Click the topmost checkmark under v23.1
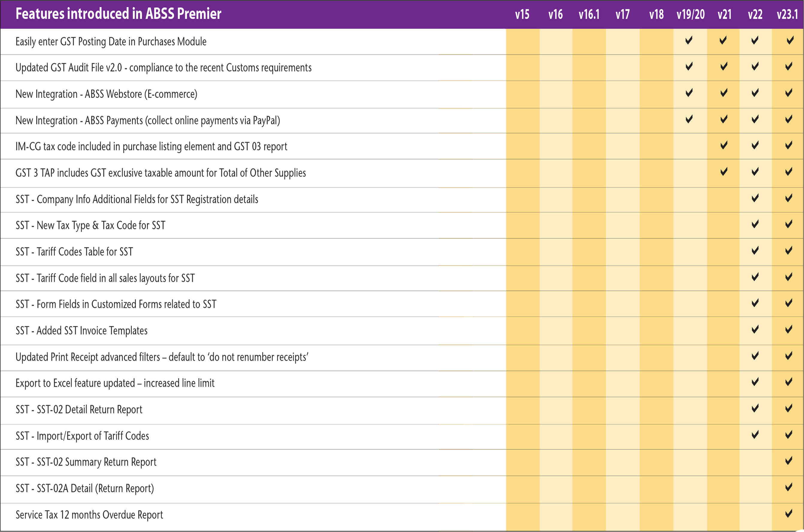Image resolution: width=804 pixels, height=532 pixels. [x=790, y=40]
